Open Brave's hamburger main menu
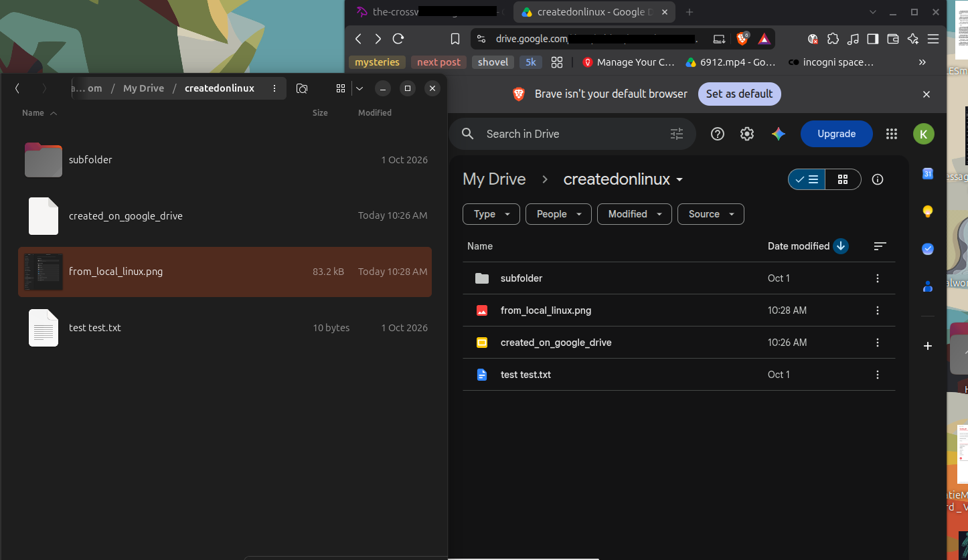The width and height of the screenshot is (968, 560). point(933,39)
